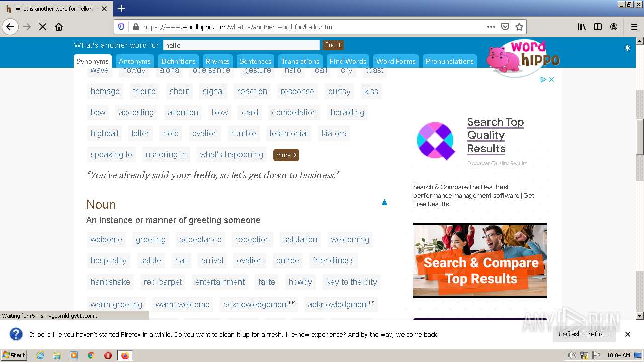Click the volume tray icon
Viewport: 644px width, 362px height.
(x=572, y=355)
